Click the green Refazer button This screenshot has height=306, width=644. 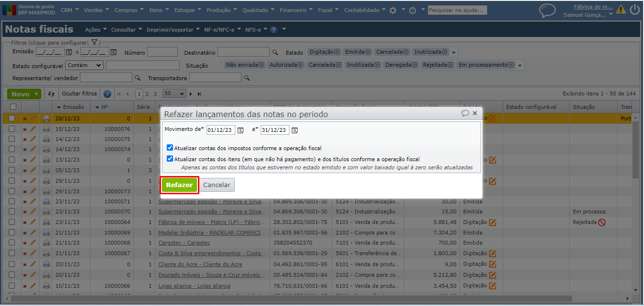click(179, 185)
